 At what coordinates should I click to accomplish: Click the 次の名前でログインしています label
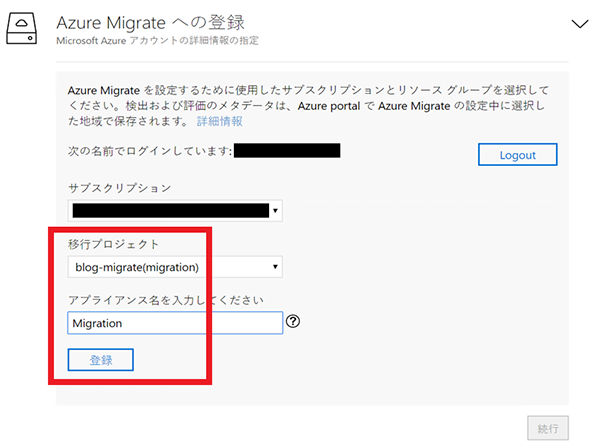(x=150, y=151)
